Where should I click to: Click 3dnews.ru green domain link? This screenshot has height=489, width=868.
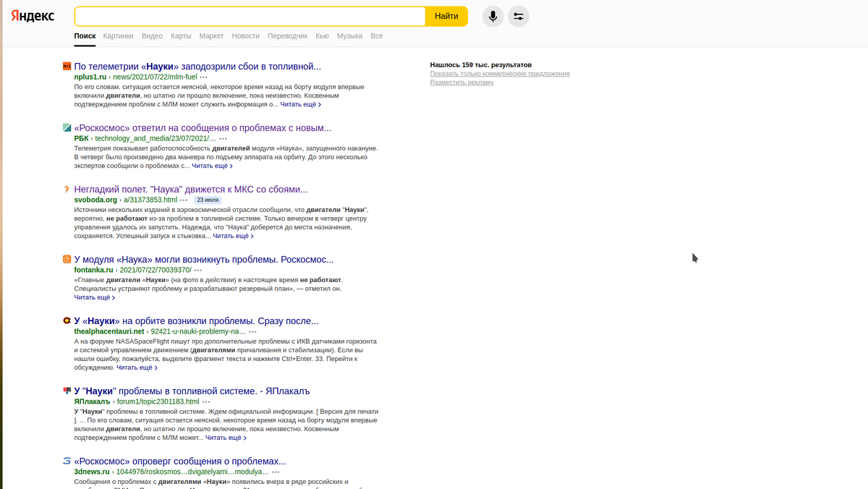(92, 472)
